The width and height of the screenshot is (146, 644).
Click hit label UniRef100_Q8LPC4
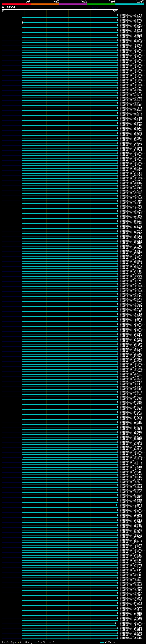[x=131, y=15]
